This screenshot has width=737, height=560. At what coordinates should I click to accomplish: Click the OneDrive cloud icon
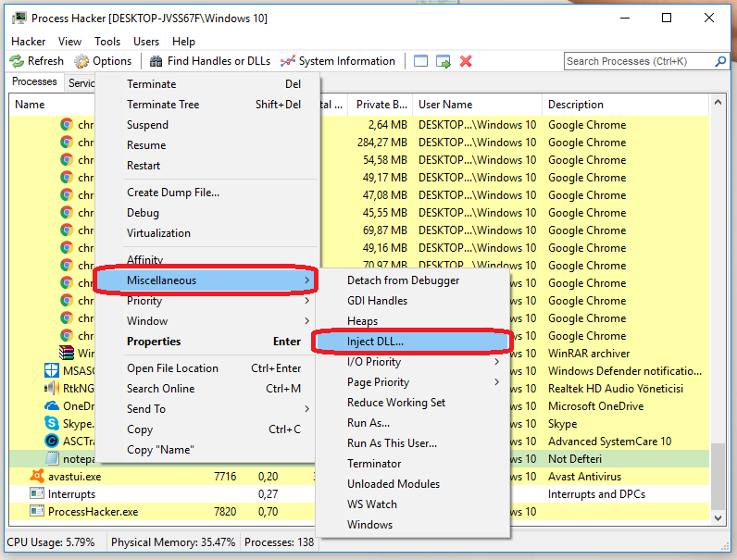click(51, 405)
